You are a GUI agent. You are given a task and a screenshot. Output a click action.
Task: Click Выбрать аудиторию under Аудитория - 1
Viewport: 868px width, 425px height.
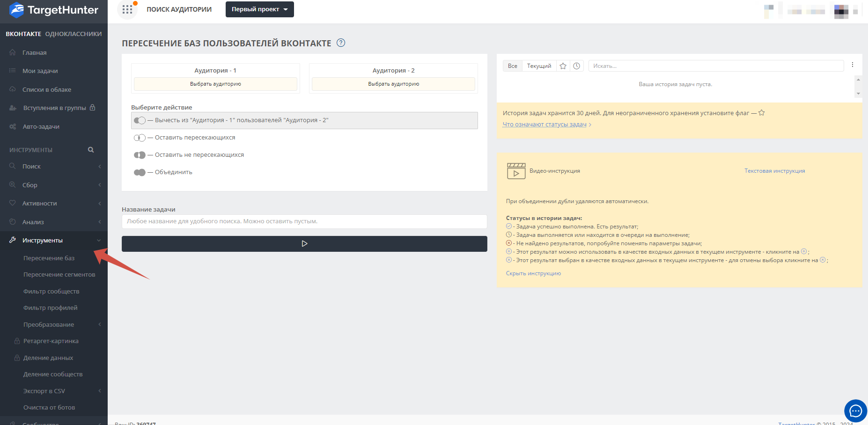point(215,84)
